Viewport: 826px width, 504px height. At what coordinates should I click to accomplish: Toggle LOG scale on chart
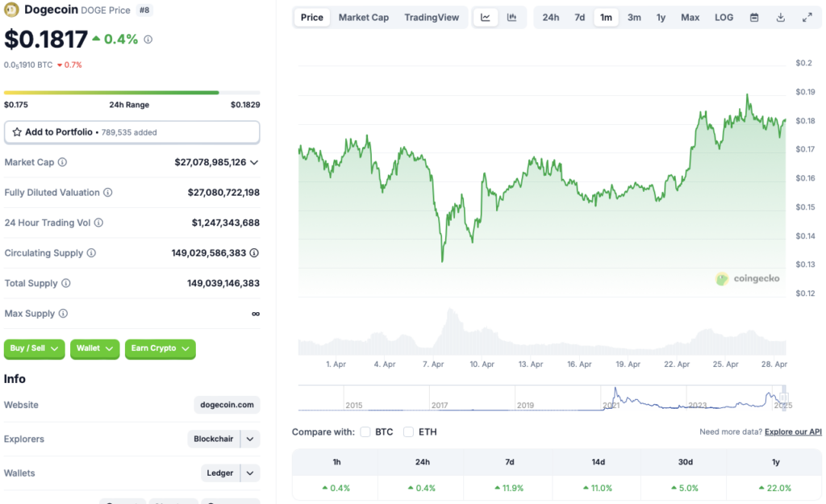point(724,18)
